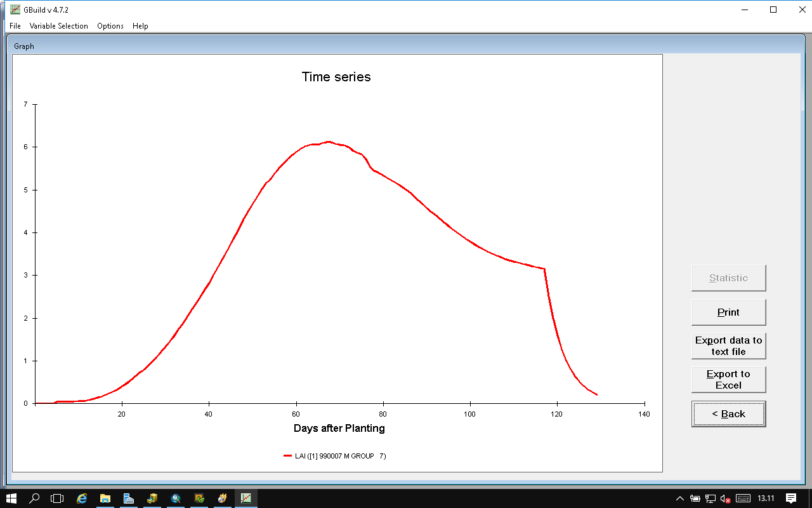The image size is (812, 508).
Task: Open the Options menu
Action: (x=110, y=26)
